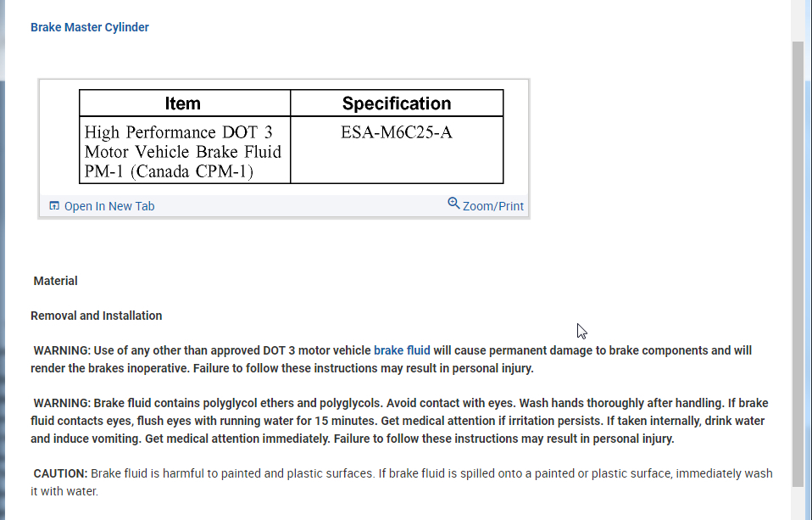
Task: Follow the blue 'brake fluid' hyperlink
Action: pyautogui.click(x=402, y=350)
